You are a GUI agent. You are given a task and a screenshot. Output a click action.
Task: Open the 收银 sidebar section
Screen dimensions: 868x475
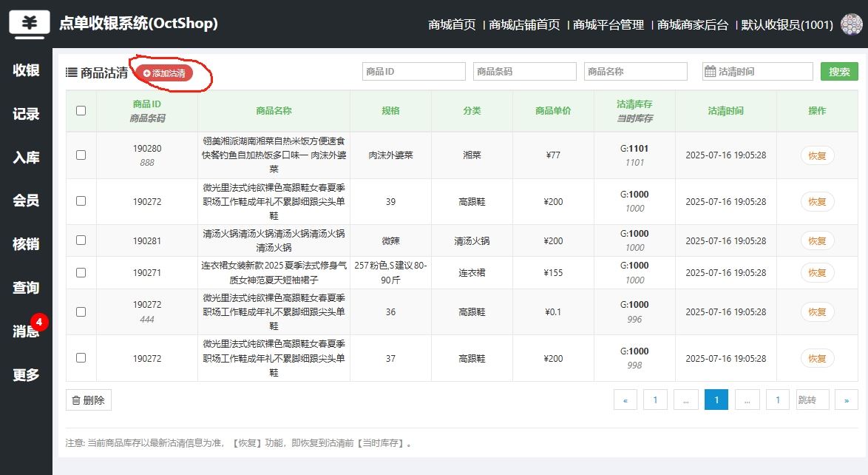(26, 70)
